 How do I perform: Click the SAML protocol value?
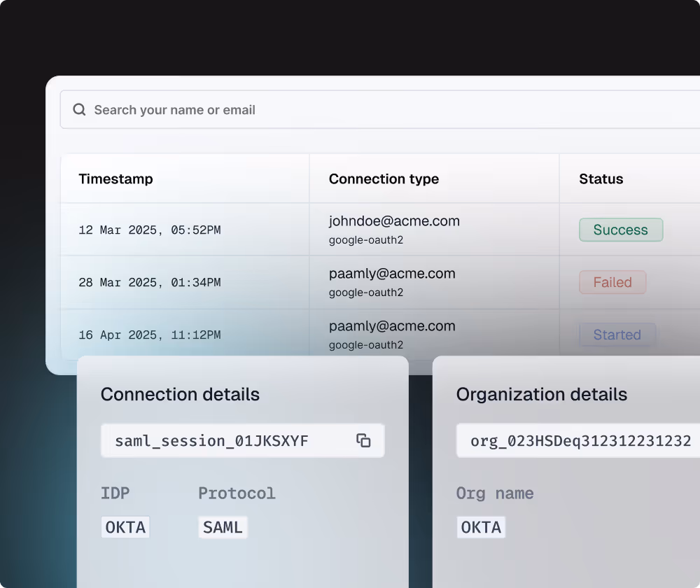click(223, 527)
